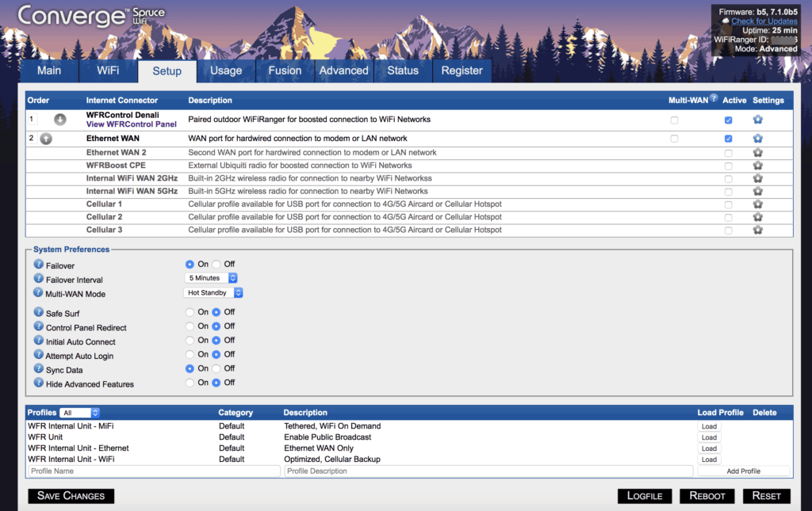Switch to the Register tab

click(462, 71)
